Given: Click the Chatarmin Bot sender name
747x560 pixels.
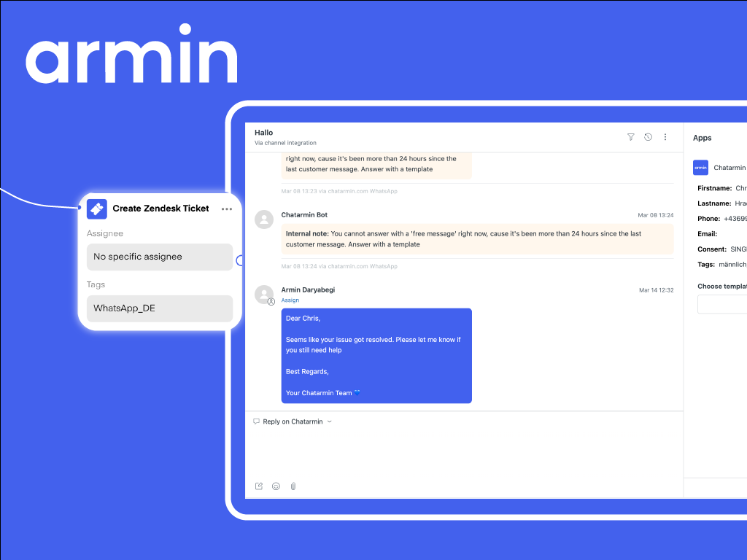Looking at the screenshot, I should [x=304, y=215].
